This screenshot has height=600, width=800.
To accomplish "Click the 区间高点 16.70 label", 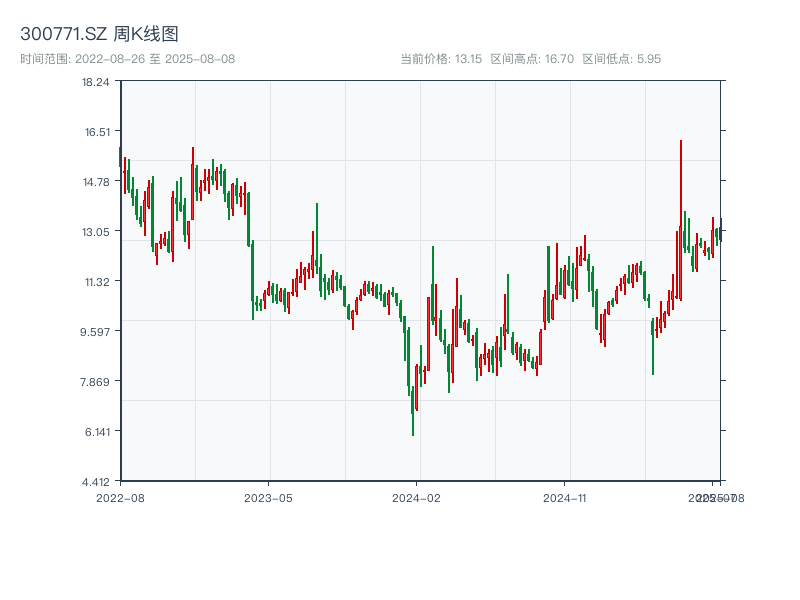I will point(532,59).
